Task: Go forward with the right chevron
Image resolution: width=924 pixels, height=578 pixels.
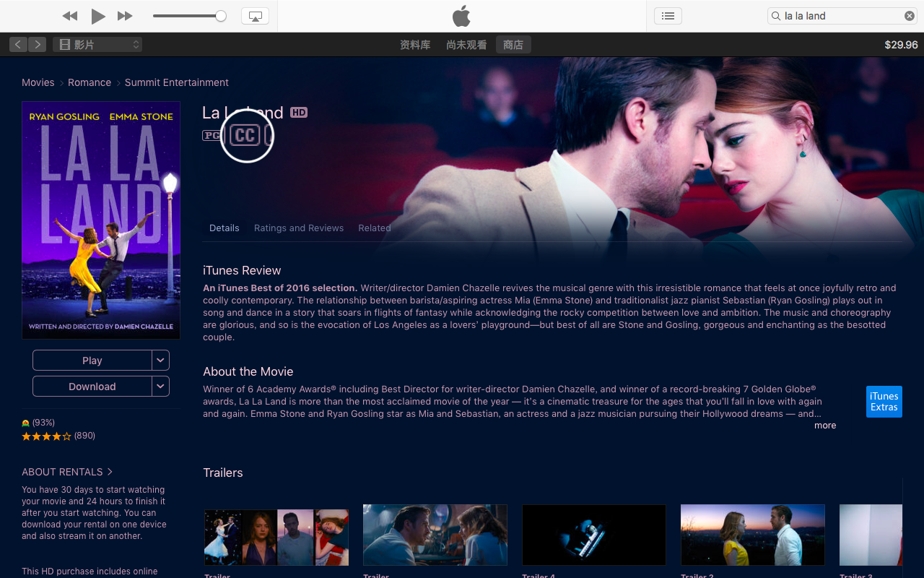Action: click(37, 45)
